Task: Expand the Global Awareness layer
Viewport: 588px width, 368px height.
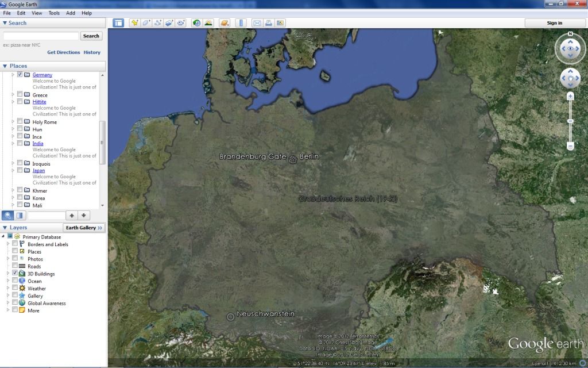Action: coord(8,302)
